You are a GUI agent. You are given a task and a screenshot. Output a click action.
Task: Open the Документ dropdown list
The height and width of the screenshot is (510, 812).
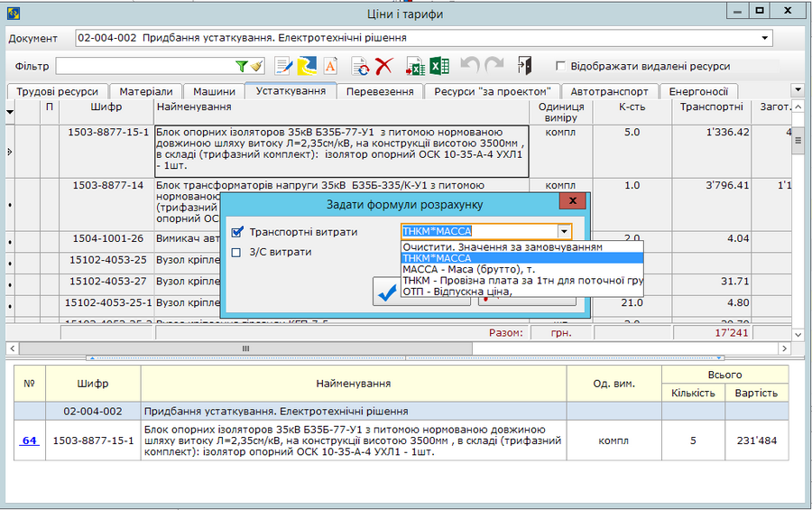pos(765,38)
